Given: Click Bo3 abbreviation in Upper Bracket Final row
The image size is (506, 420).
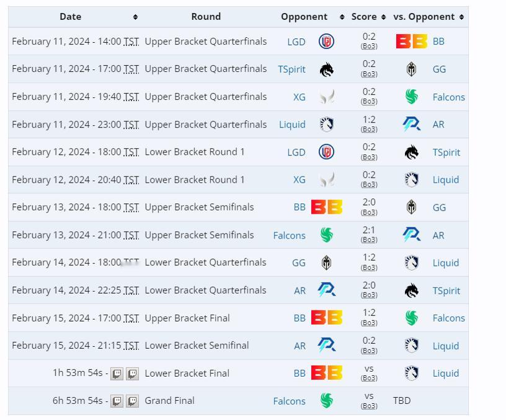Looking at the screenshot, I should [x=369, y=323].
